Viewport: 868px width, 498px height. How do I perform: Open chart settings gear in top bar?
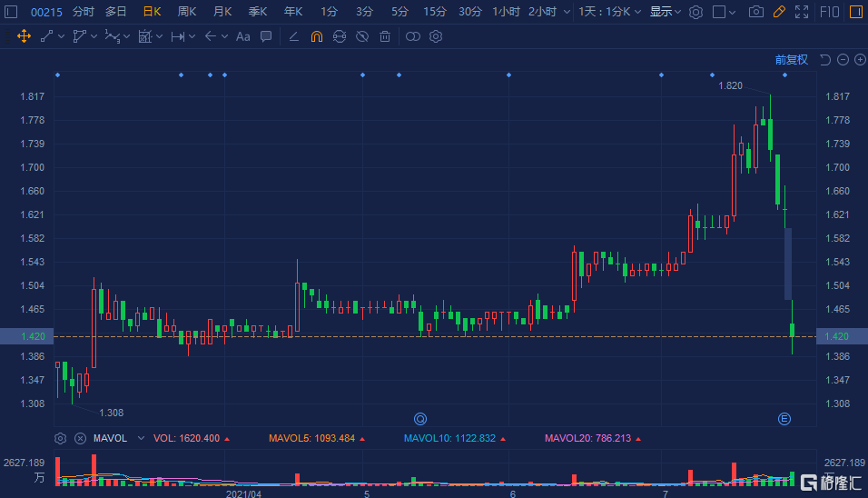coord(695,12)
